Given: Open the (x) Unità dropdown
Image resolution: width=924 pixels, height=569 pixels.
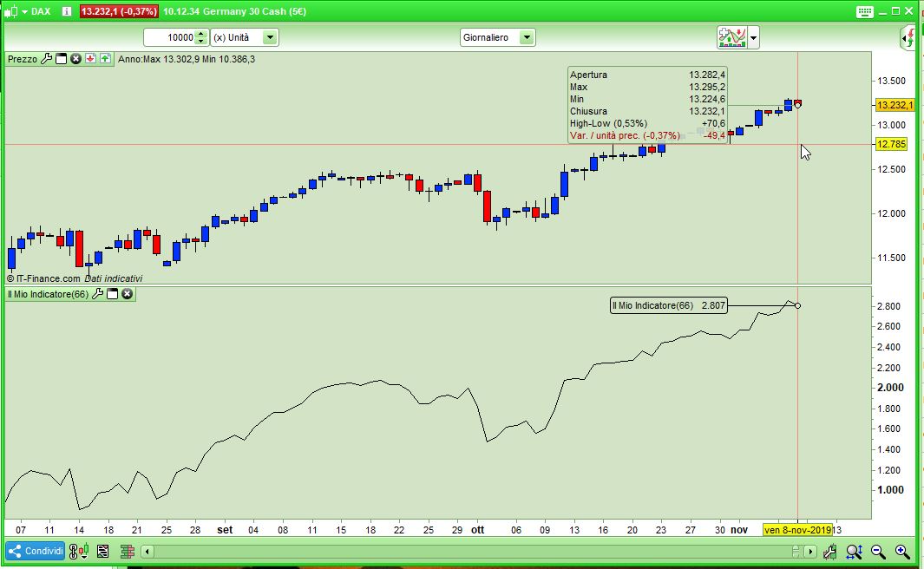Looking at the screenshot, I should click(245, 37).
